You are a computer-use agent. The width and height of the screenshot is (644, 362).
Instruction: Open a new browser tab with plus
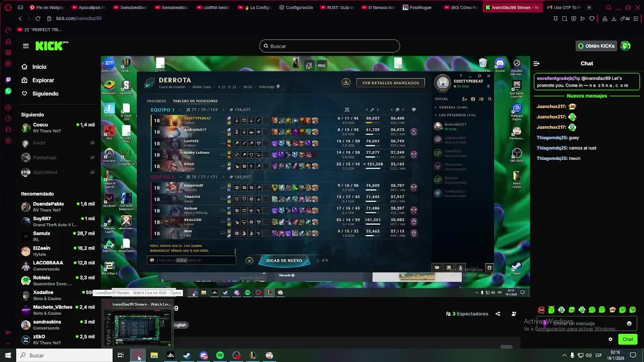coord(589,8)
